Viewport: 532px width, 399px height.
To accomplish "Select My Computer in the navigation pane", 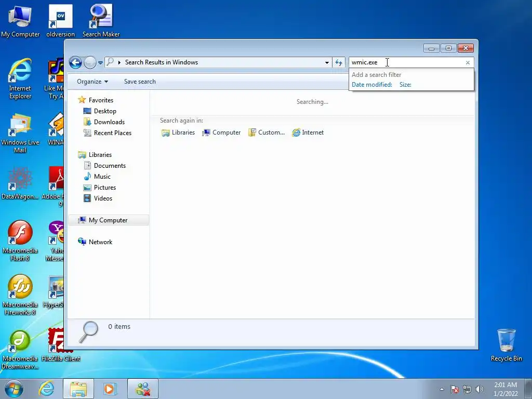I will (109, 220).
